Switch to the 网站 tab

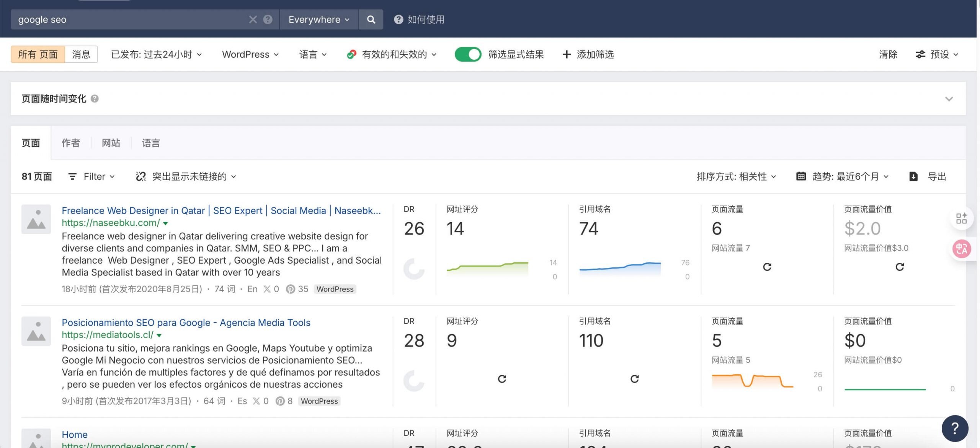[x=111, y=143]
